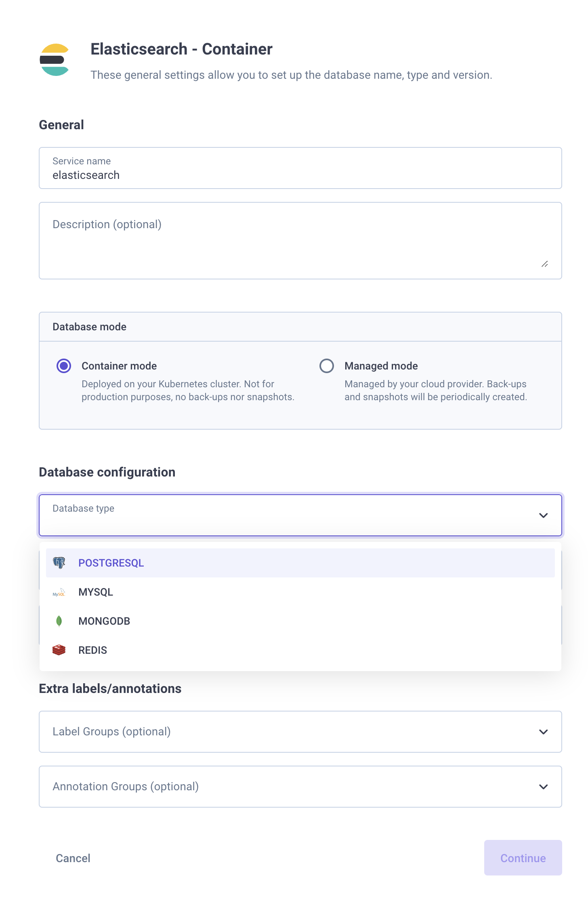
Task: Click the Redis red stack icon
Action: 59,650
